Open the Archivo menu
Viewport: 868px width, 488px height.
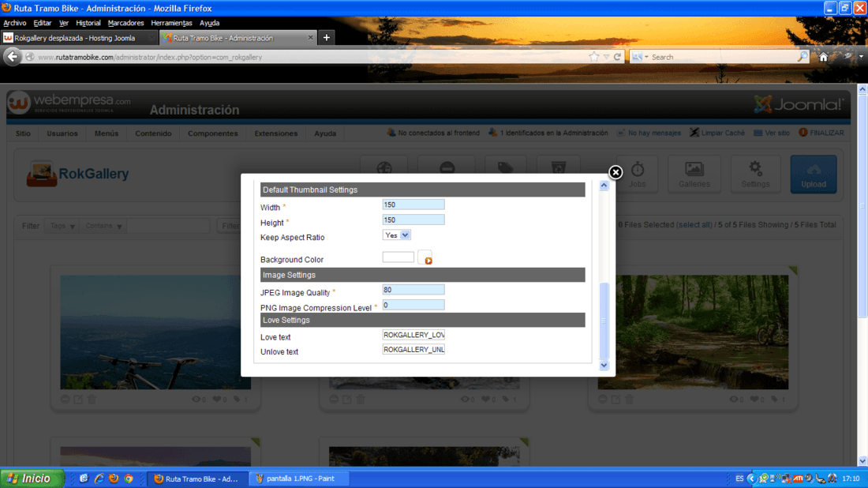15,23
